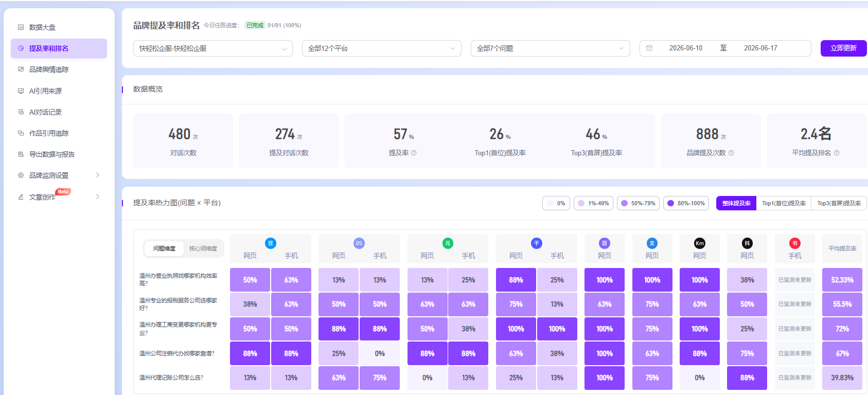Click question 温州公司注销代办找哪家靠谱?

click(176, 353)
